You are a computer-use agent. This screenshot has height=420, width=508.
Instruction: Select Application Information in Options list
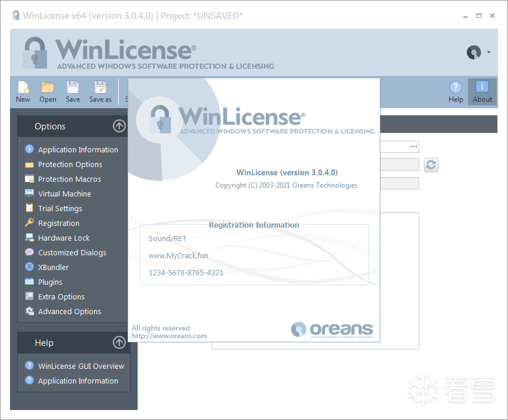78,150
